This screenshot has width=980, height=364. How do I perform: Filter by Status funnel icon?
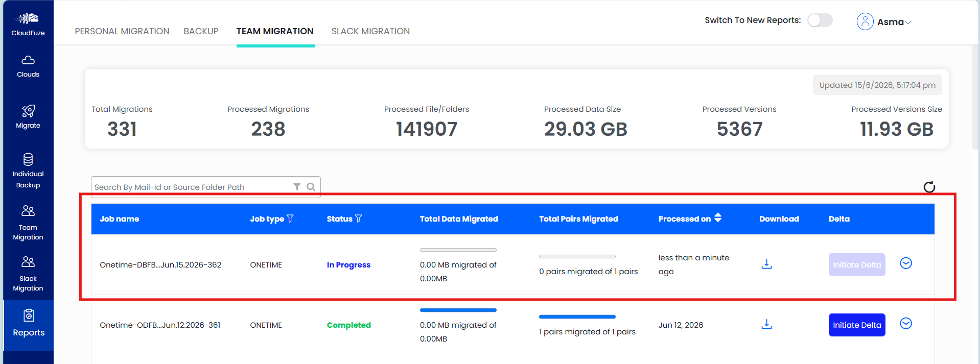click(358, 219)
